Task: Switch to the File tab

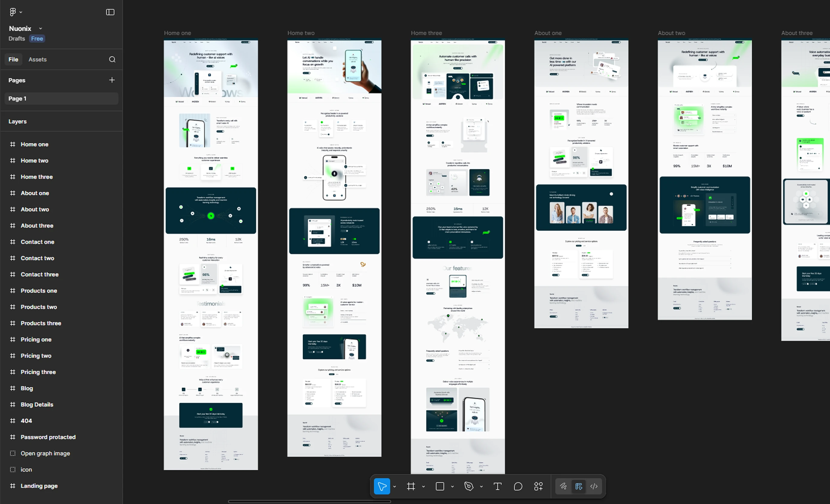Action: click(x=14, y=59)
